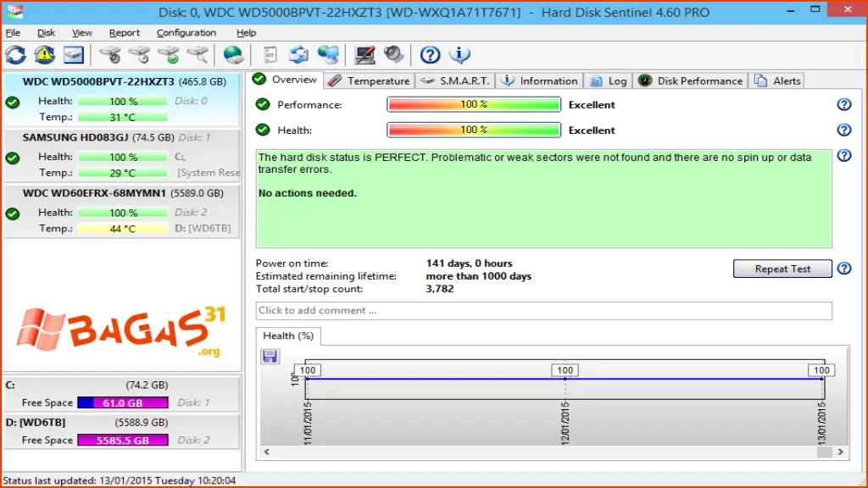Select WDC WD5000BPVT-22HXZT3 disk entry
Viewport: 868px width, 488px height.
click(121, 99)
